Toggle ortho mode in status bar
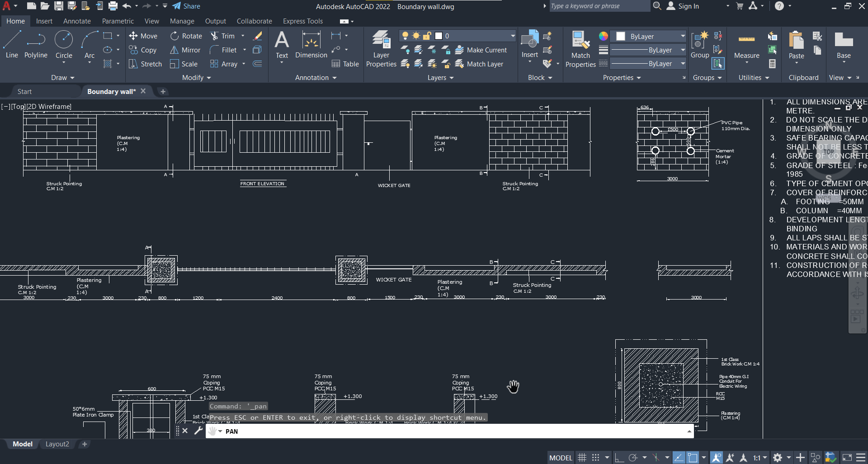The image size is (868, 464). [x=619, y=458]
